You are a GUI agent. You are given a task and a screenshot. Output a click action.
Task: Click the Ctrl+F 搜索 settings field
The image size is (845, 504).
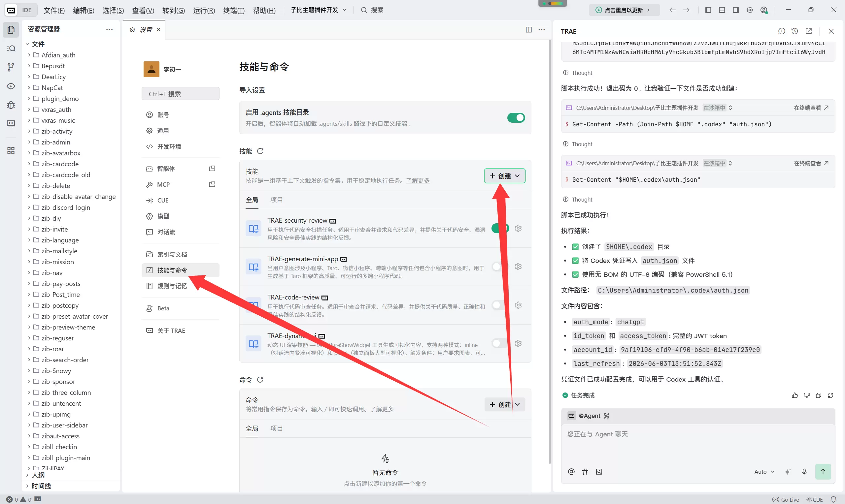[181, 94]
